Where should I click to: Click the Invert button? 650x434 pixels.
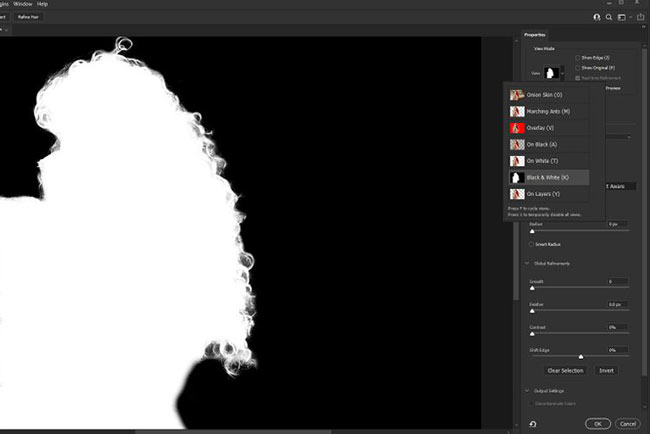click(606, 371)
